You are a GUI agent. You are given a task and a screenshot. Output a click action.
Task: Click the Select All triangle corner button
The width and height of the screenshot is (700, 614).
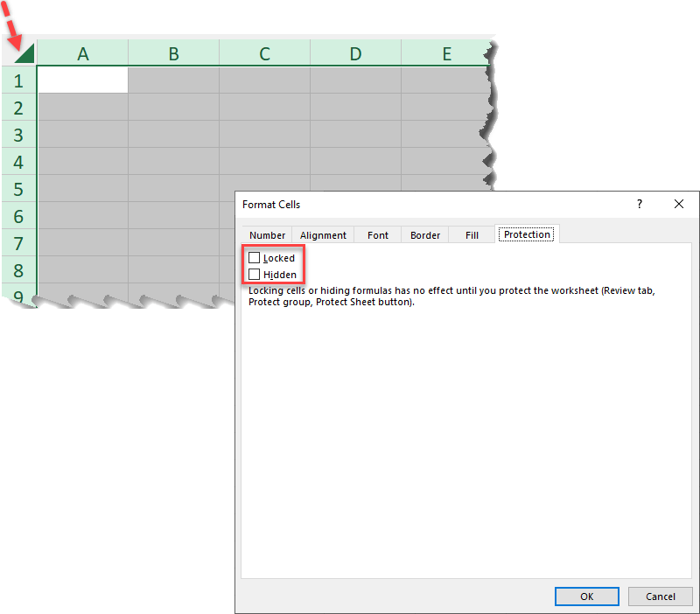22,52
